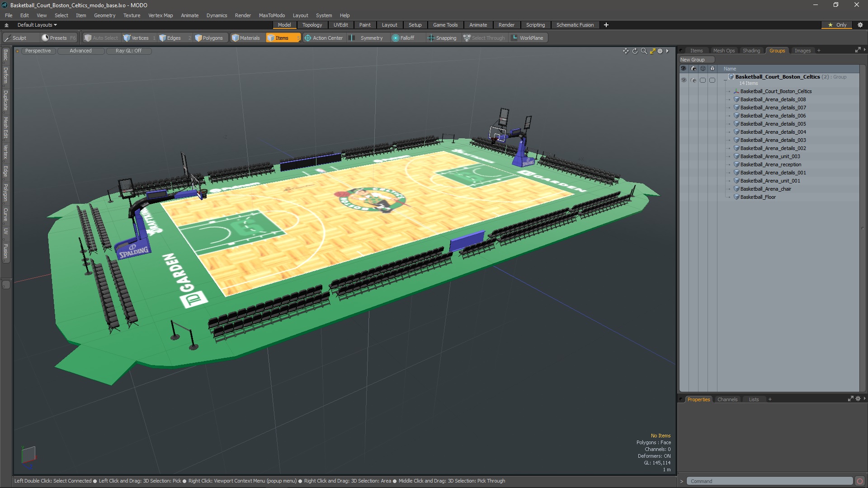Add a new layout tab with plus

(606, 25)
